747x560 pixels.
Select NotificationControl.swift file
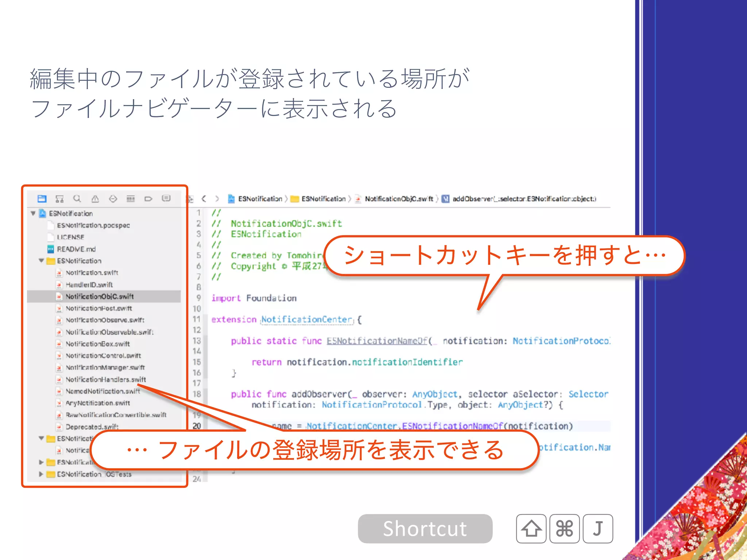pyautogui.click(x=103, y=355)
